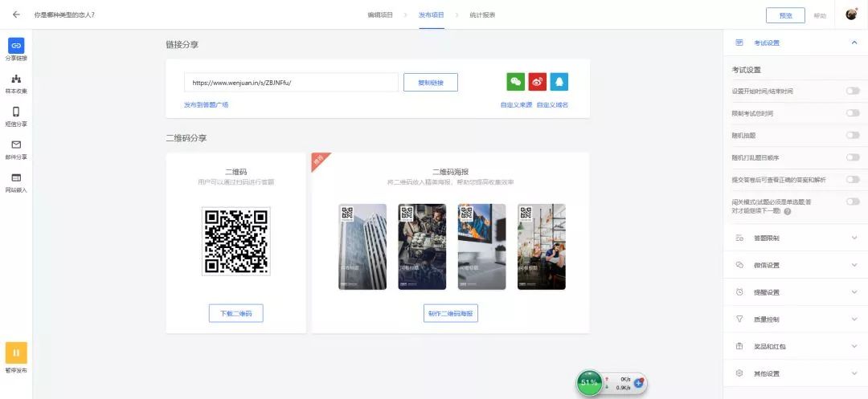Click the 质量控制 funnel icon
868x399 pixels.
click(x=739, y=319)
